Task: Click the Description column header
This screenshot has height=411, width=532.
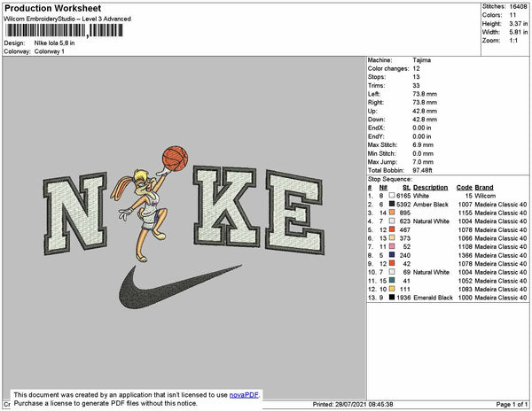Action: [430, 188]
